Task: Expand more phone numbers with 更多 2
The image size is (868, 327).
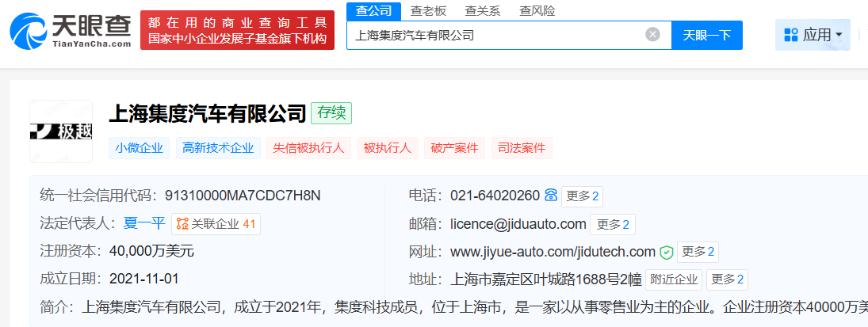Action: (x=582, y=196)
